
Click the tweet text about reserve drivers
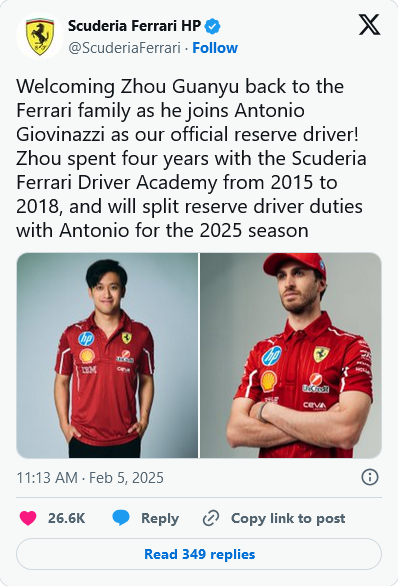pyautogui.click(x=191, y=158)
